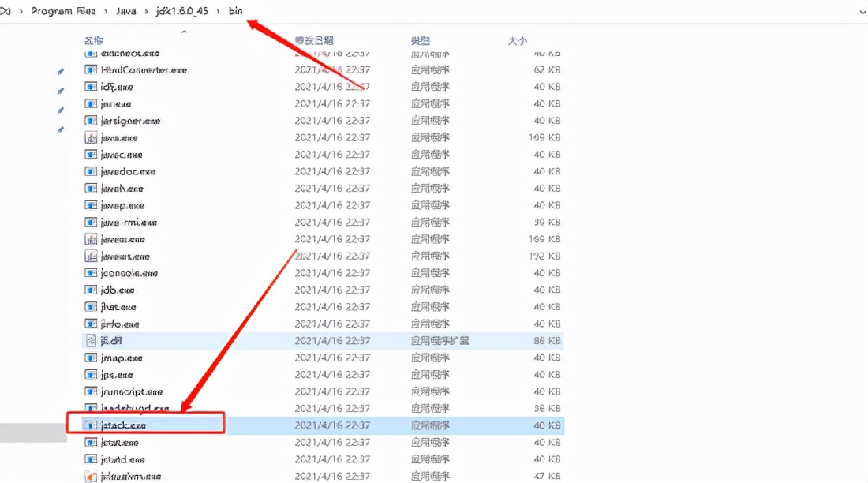Select the jmap.exe file icon
The width and height of the screenshot is (868, 483).
coord(91,358)
